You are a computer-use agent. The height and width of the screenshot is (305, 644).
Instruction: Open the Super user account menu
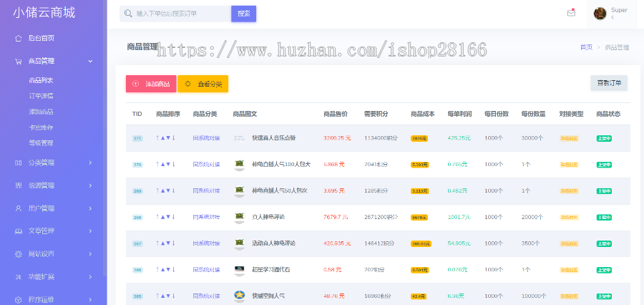612,14
